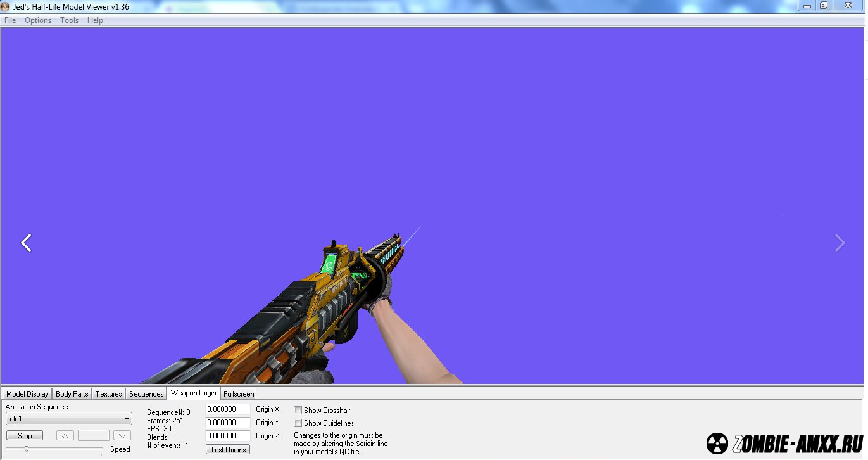Click the Origin Y value field
Image resolution: width=868 pixels, height=460 pixels.
click(227, 423)
